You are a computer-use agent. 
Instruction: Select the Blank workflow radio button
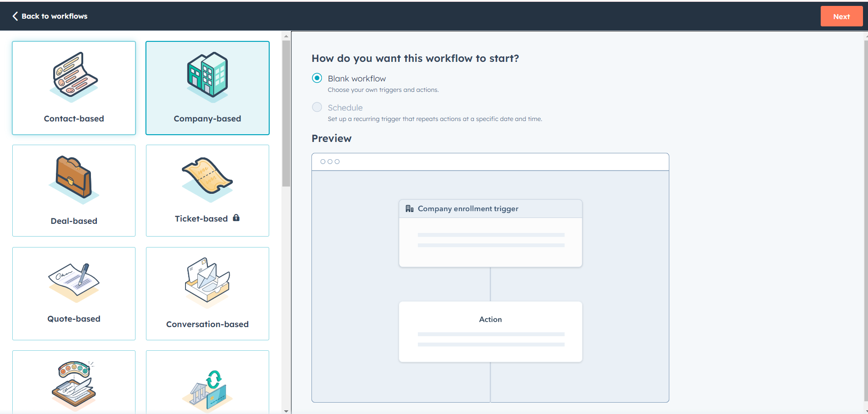click(x=317, y=78)
